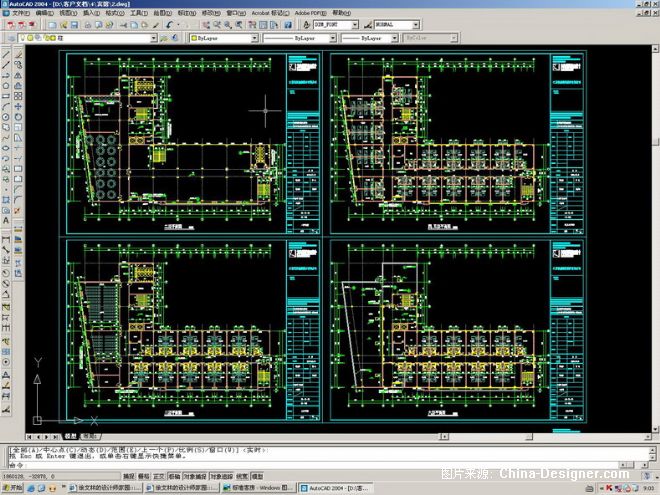
Task: Click the Save icon in standard toolbar
Action: click(x=75, y=25)
